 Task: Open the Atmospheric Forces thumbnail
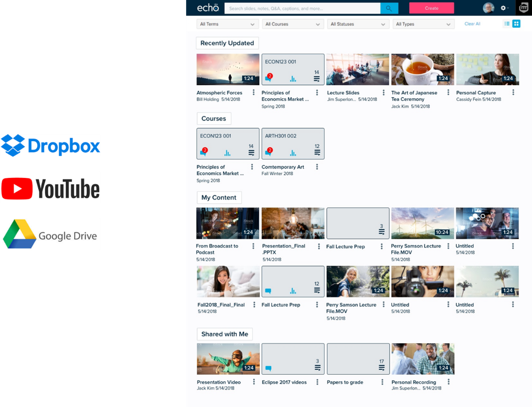pos(227,69)
